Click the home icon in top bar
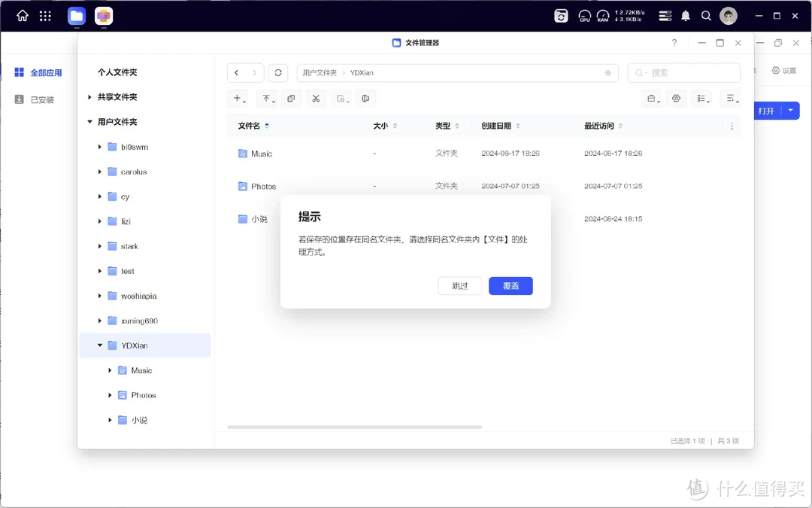 [23, 16]
